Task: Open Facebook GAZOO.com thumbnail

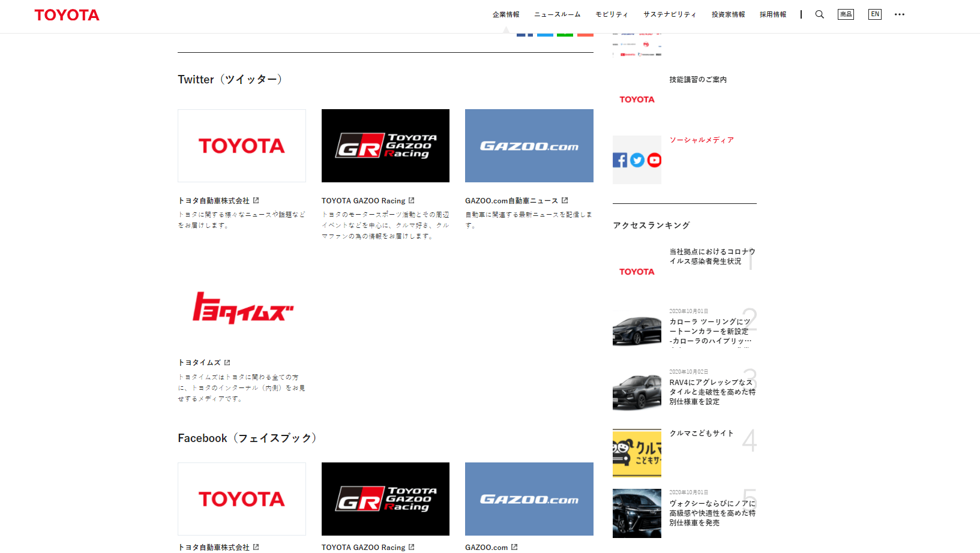Action: (529, 499)
